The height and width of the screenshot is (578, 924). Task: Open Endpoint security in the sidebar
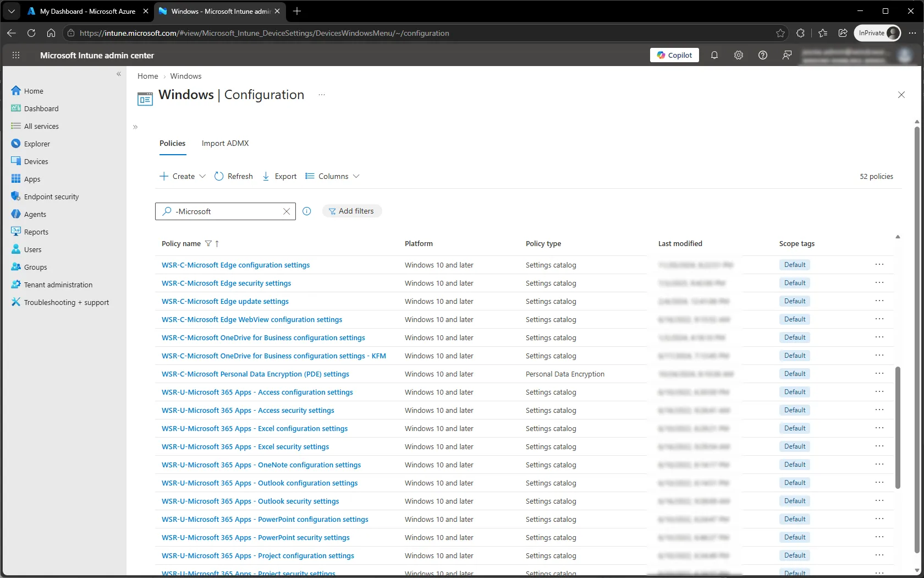pos(51,197)
